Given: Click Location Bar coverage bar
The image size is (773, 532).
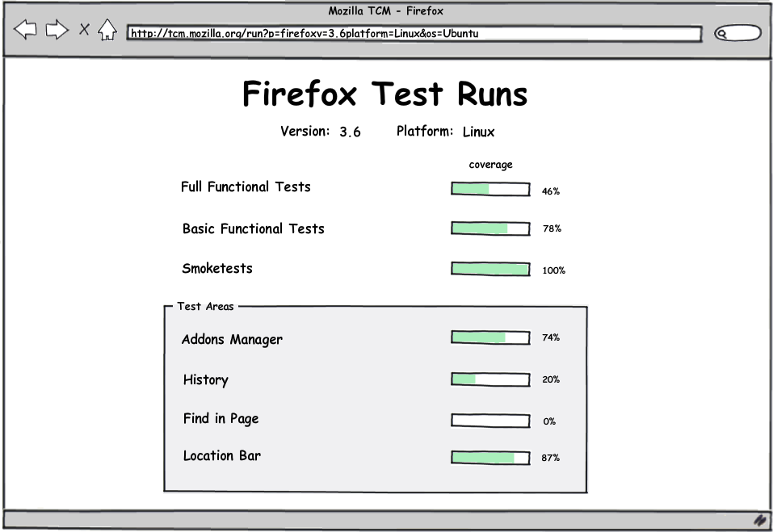Looking at the screenshot, I should (490, 458).
